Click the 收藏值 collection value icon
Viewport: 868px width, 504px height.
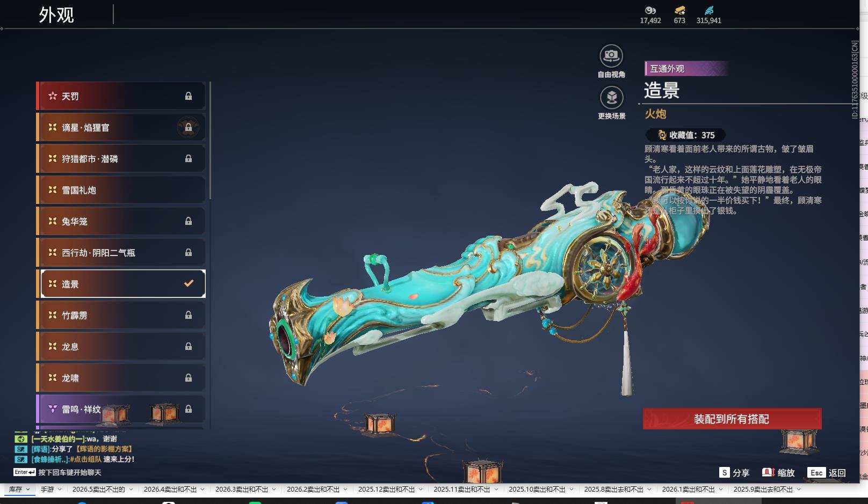tap(662, 135)
